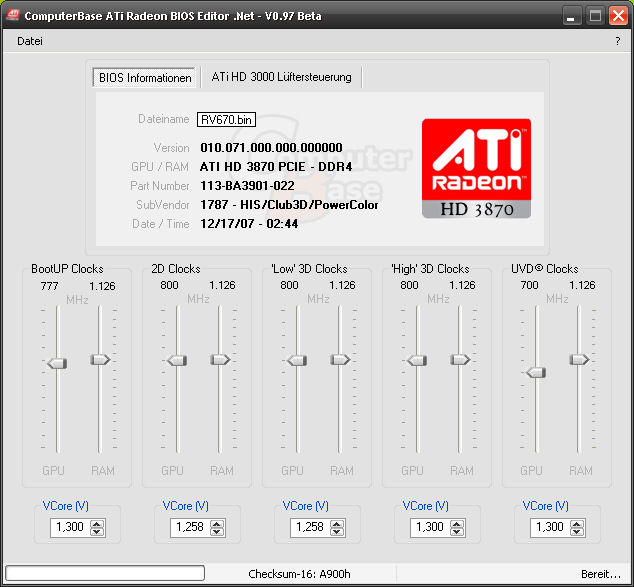Image resolution: width=634 pixels, height=587 pixels.
Task: Increase 'High' 3D VCore with up arrow
Action: [x=457, y=524]
